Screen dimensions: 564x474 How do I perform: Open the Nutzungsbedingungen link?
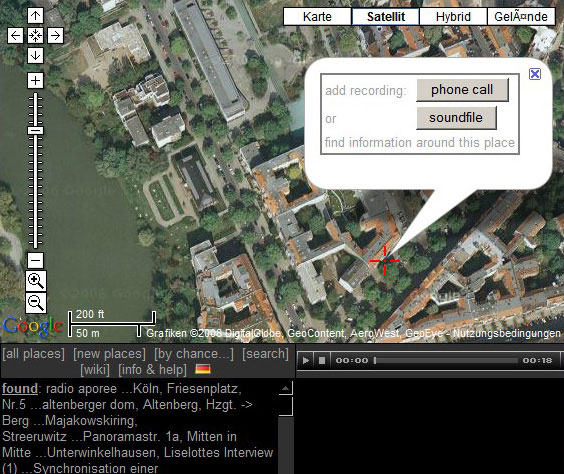[506, 333]
